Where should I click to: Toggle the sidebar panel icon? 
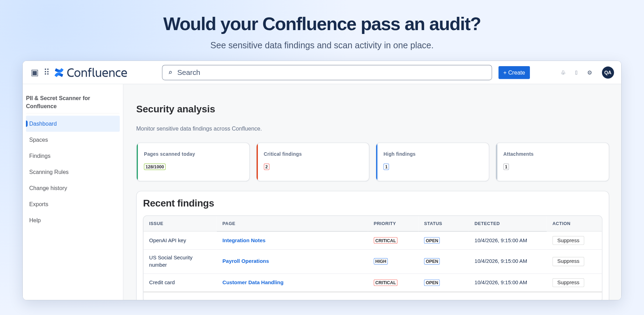[35, 73]
